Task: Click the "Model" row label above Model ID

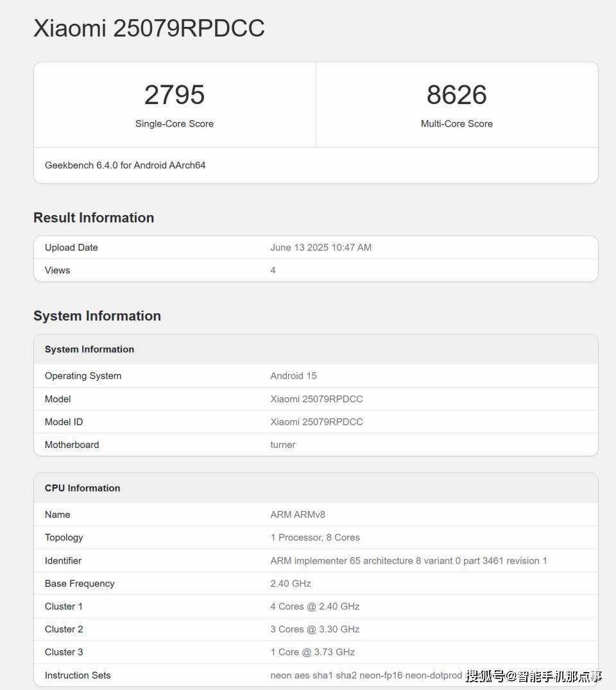Action: tap(58, 399)
